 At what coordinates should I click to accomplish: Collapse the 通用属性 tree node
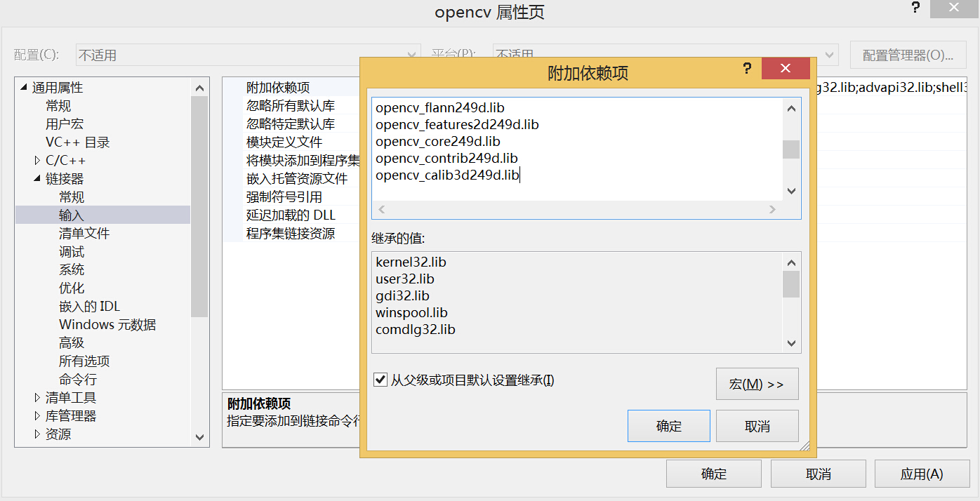tap(25, 88)
